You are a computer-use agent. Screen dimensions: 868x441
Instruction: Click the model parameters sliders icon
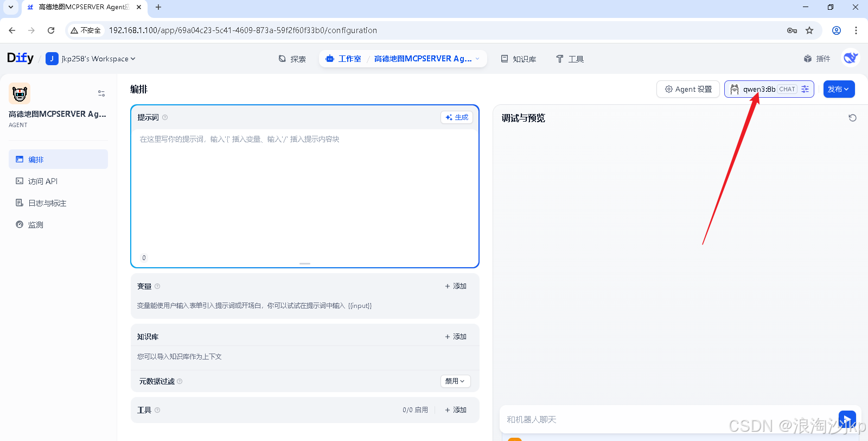[x=805, y=89]
